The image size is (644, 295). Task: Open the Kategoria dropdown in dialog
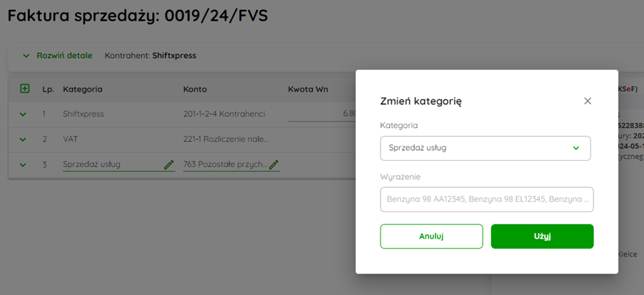click(x=485, y=149)
